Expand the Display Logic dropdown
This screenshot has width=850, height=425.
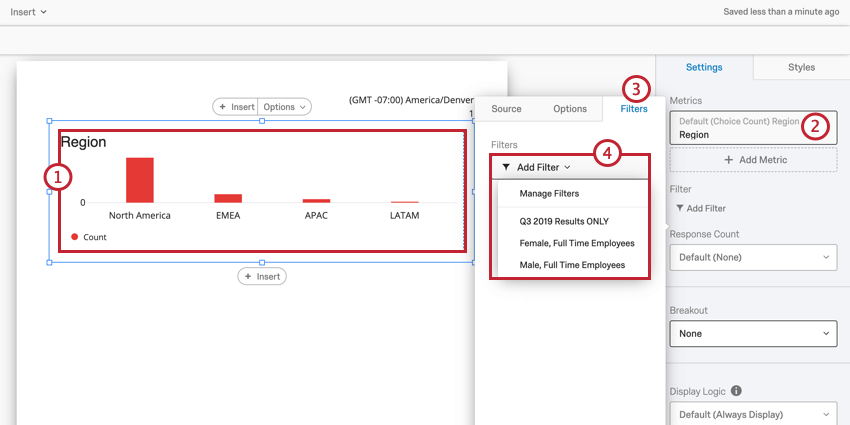753,414
